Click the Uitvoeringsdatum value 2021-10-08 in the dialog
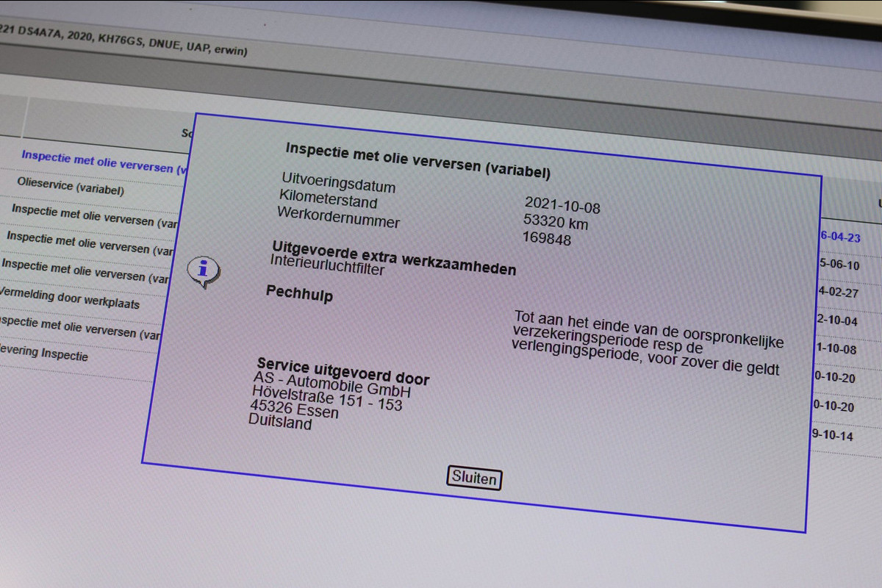The image size is (882, 588). (562, 204)
